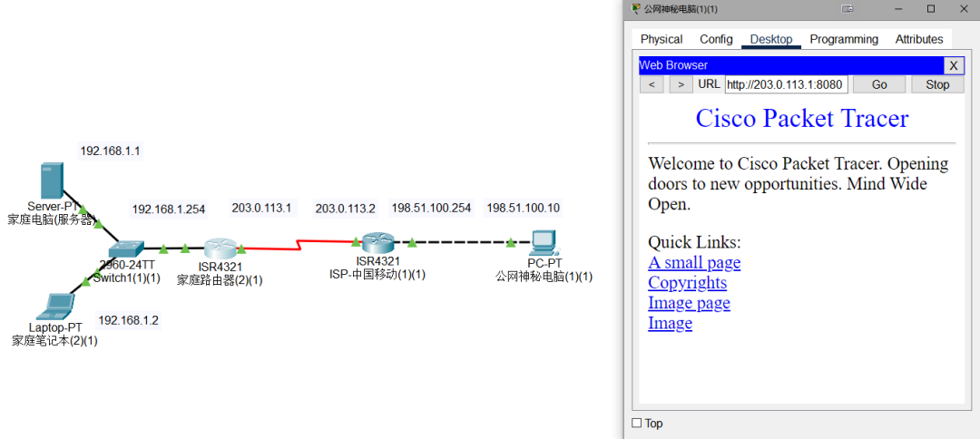Switch to the Attributes tab
Viewport: 980px width, 439px height.
click(x=919, y=39)
